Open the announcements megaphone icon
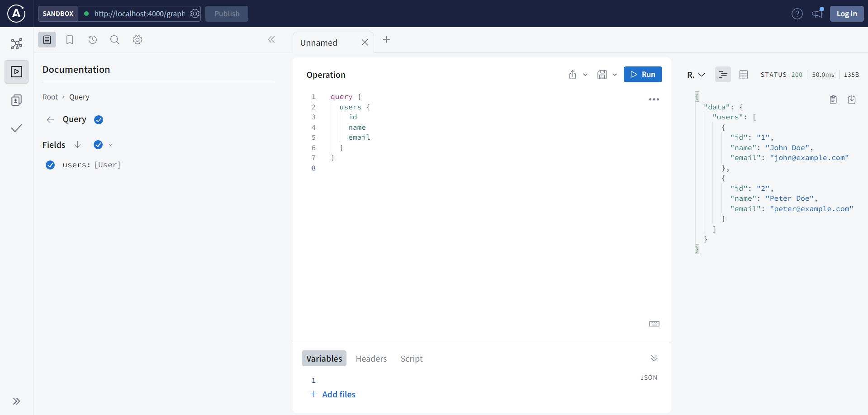Viewport: 868px width, 415px height. pos(817,14)
